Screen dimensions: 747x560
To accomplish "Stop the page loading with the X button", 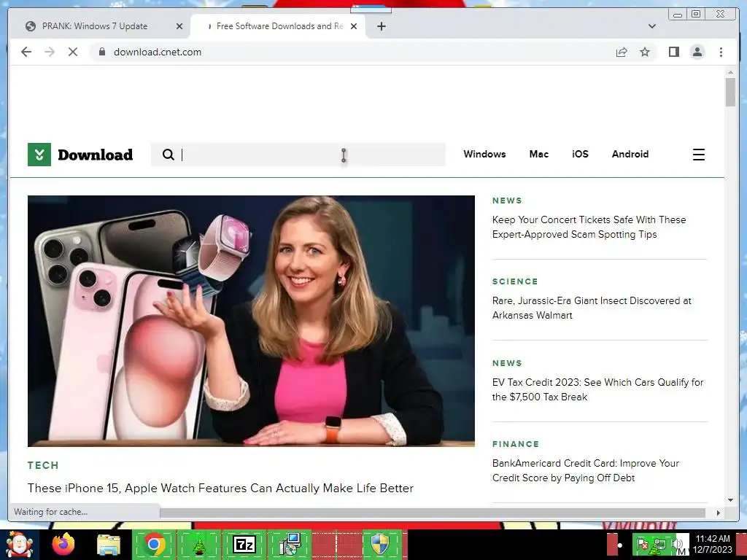I will click(x=73, y=52).
